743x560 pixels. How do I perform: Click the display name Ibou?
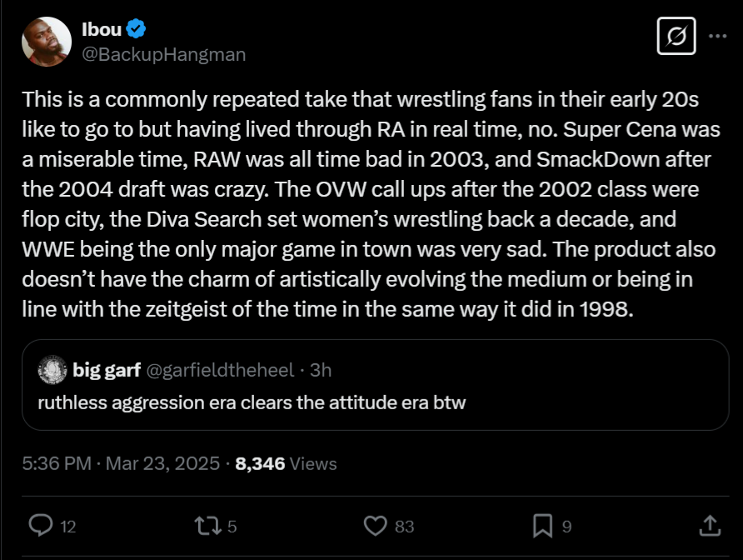(100, 29)
